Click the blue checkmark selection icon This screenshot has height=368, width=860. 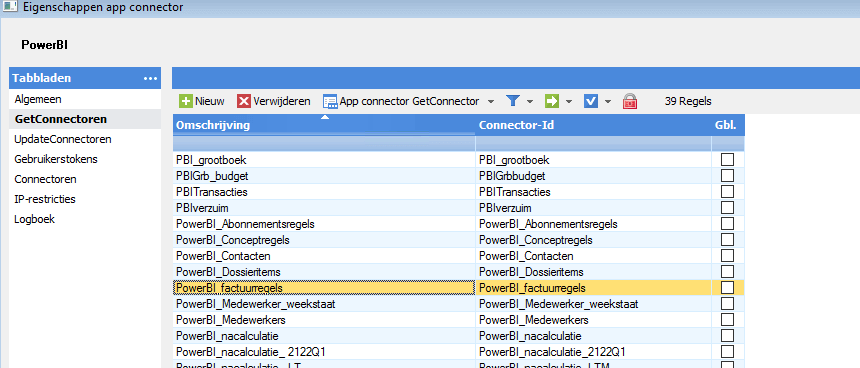click(591, 101)
